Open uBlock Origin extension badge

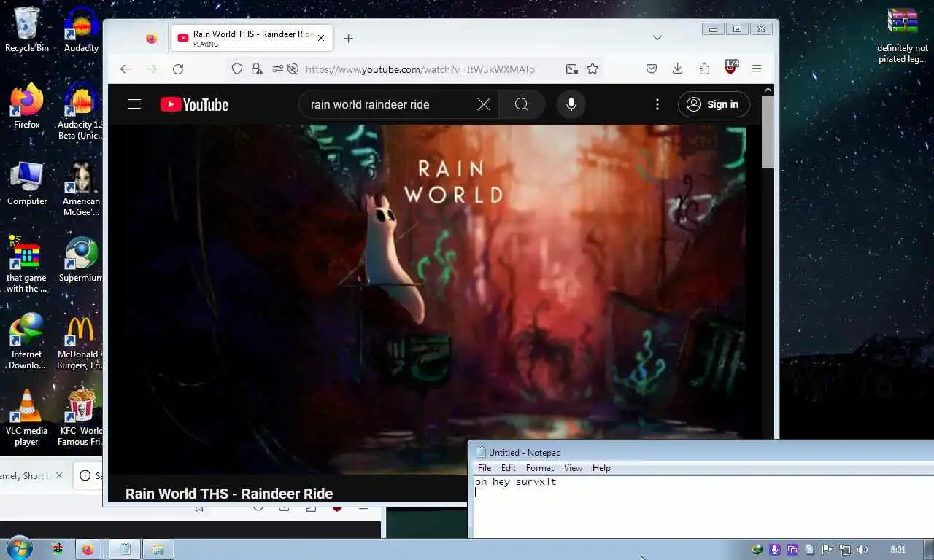(731, 67)
